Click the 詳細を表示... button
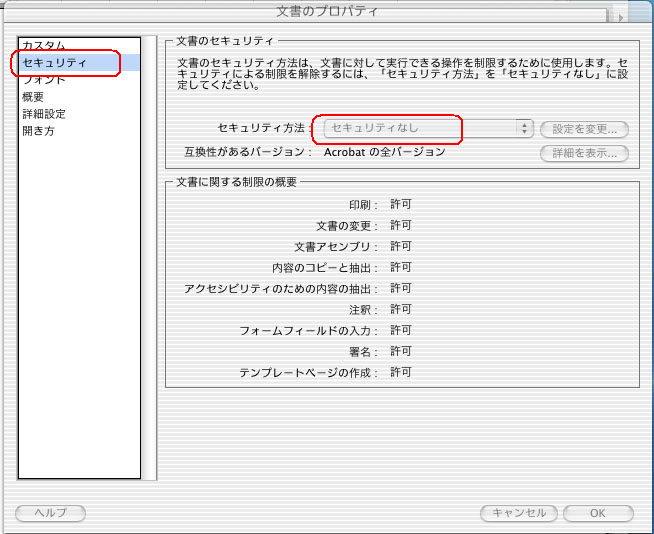The image size is (654, 534). (x=584, y=154)
